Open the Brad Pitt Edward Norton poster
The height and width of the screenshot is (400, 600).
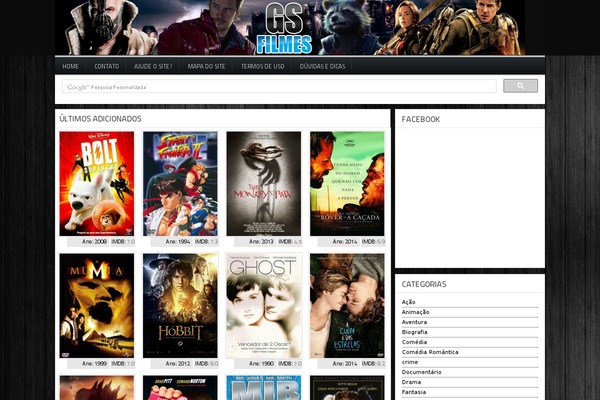tap(180, 388)
